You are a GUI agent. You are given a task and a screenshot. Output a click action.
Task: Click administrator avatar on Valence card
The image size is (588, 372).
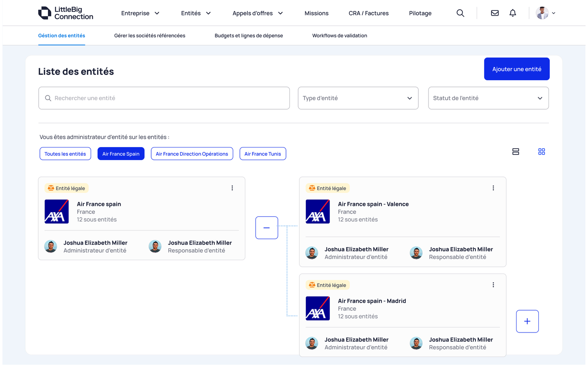(x=312, y=253)
